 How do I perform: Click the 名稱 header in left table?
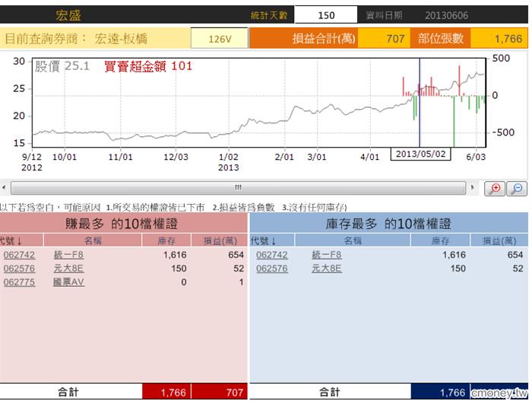[93, 240]
